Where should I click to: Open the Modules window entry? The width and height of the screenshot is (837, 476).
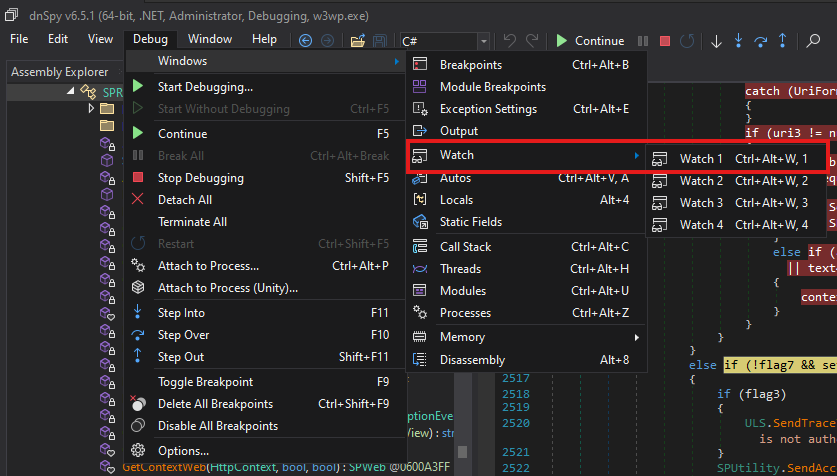(x=526, y=291)
